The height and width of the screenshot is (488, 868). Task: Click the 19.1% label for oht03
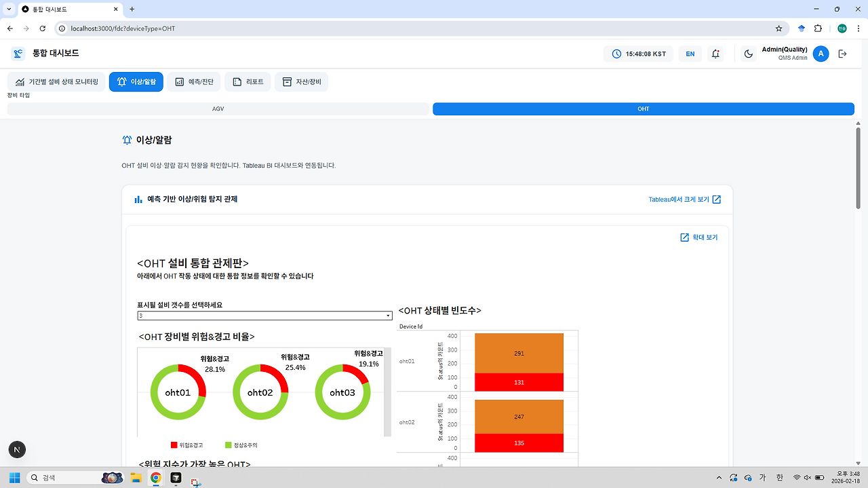tap(369, 364)
